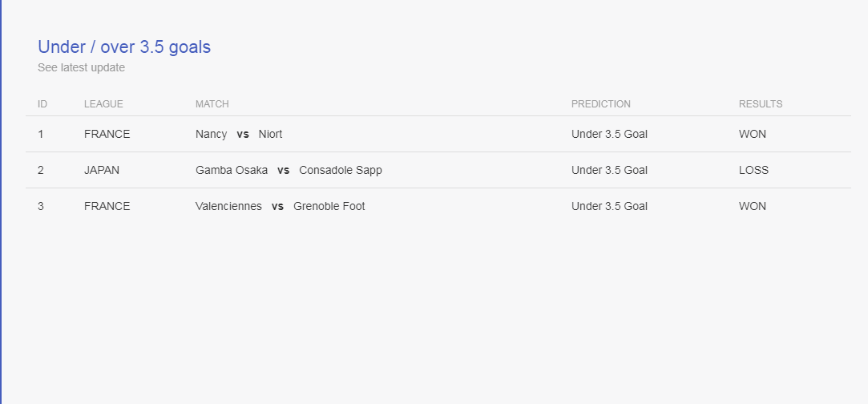Click the ID column header
Image resolution: width=868 pixels, height=404 pixels.
(42, 104)
